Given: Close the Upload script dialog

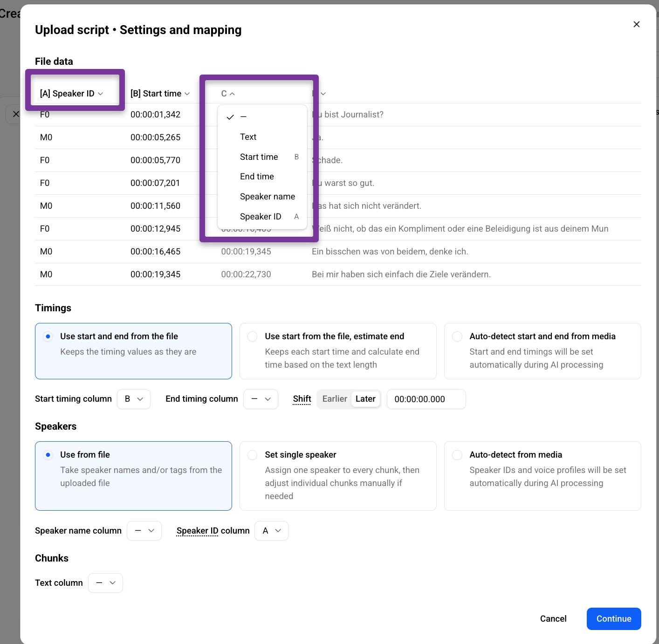Looking at the screenshot, I should coord(636,24).
